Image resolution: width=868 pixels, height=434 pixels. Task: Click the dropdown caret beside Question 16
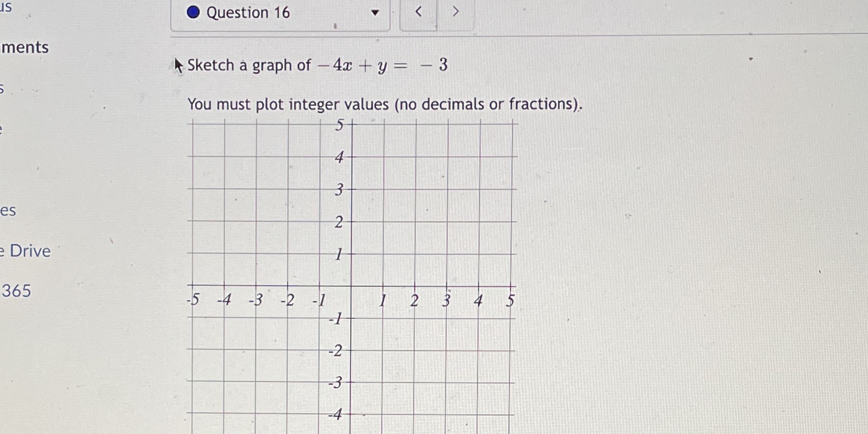coord(374,12)
